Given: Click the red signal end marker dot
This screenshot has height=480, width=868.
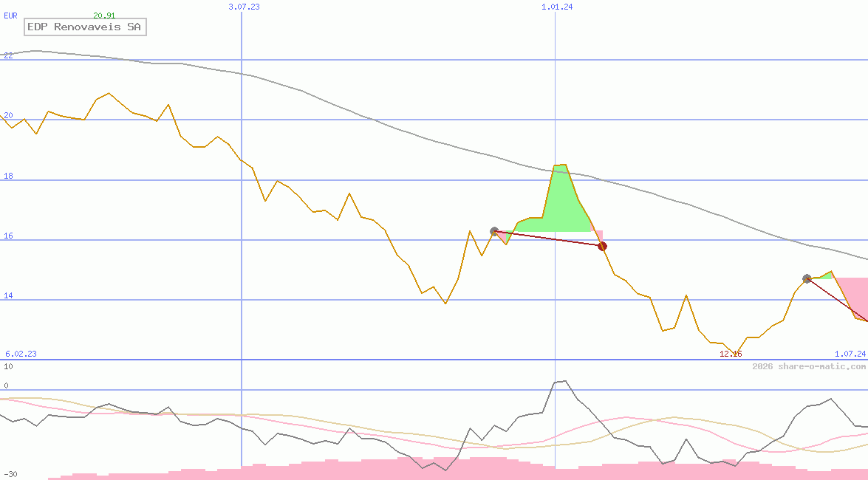Looking at the screenshot, I should pos(602,246).
